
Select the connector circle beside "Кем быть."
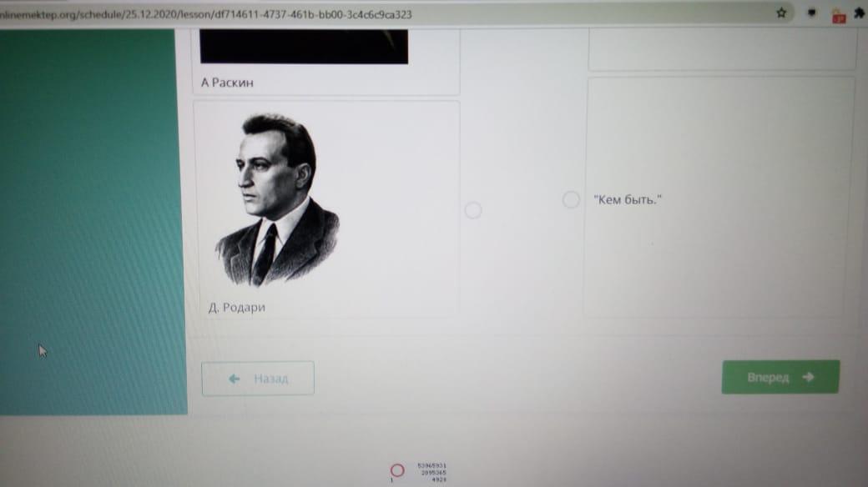click(x=571, y=199)
